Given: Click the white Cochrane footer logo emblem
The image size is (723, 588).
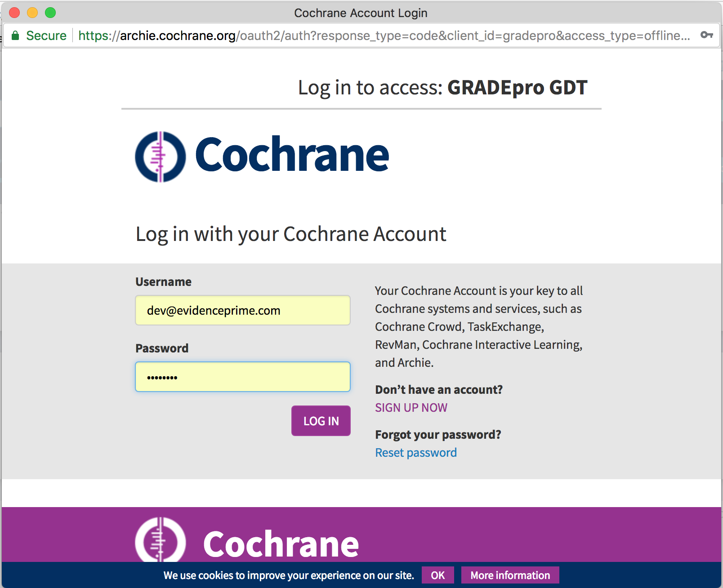Looking at the screenshot, I should click(161, 539).
